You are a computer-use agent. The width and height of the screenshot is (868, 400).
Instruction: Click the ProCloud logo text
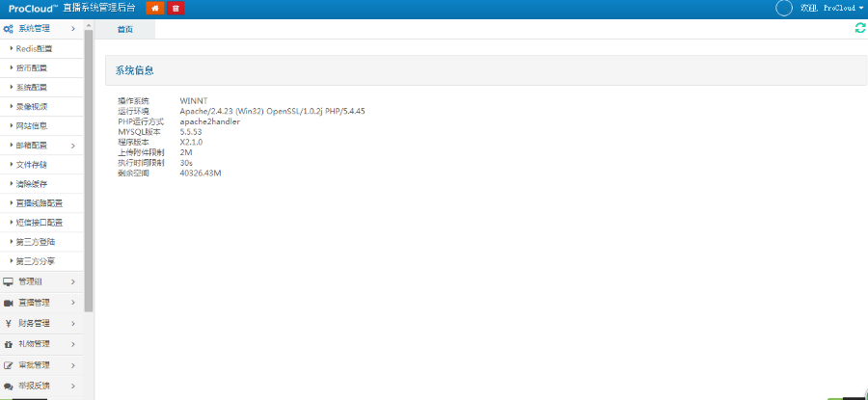point(34,9)
